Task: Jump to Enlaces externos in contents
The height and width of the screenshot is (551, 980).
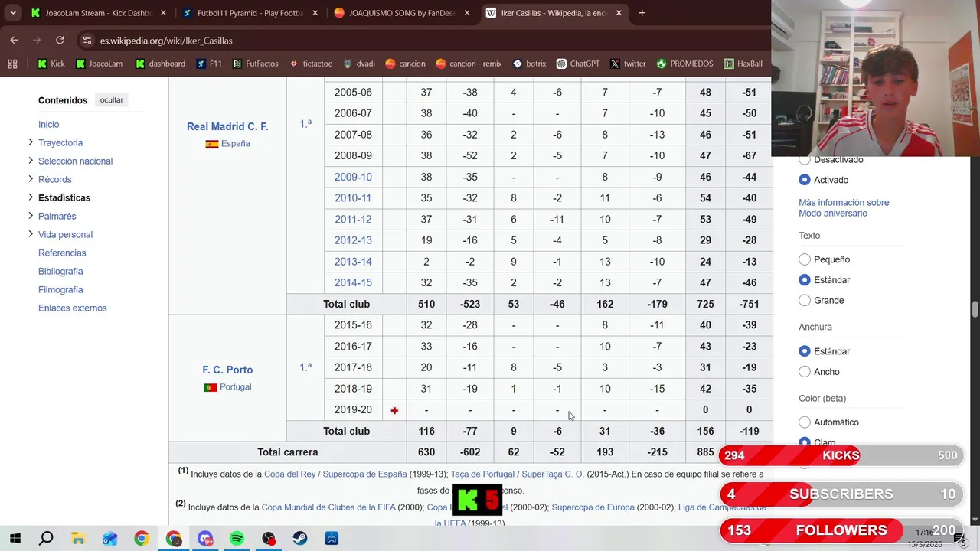Action: [73, 308]
